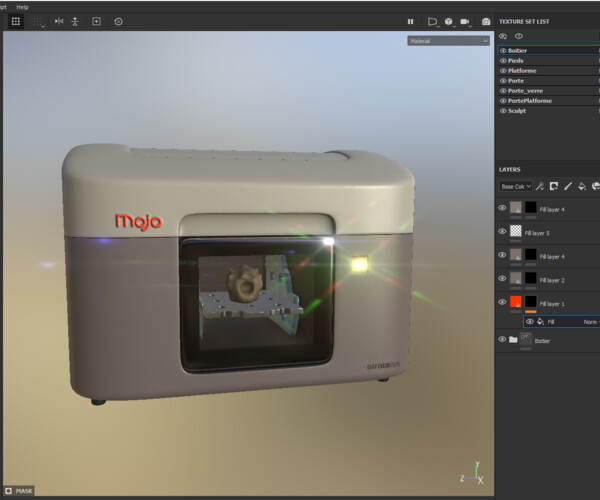Take a screenshot with the camera icon
Viewport: 600px width, 500px height.
(486, 22)
